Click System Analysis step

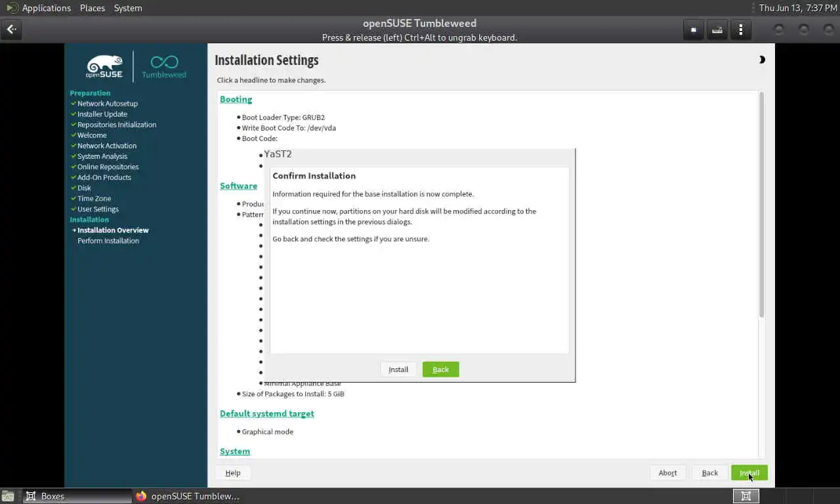tap(102, 156)
